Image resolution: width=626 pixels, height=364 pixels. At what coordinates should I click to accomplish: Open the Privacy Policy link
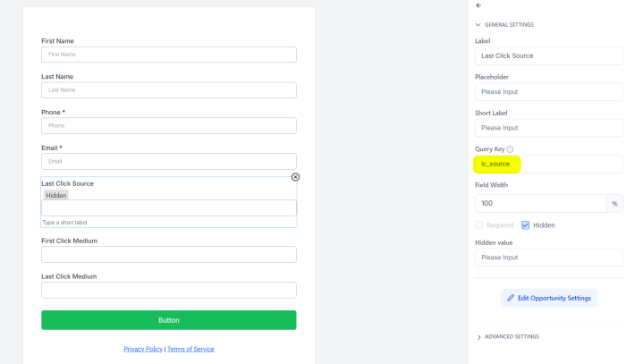click(x=143, y=349)
